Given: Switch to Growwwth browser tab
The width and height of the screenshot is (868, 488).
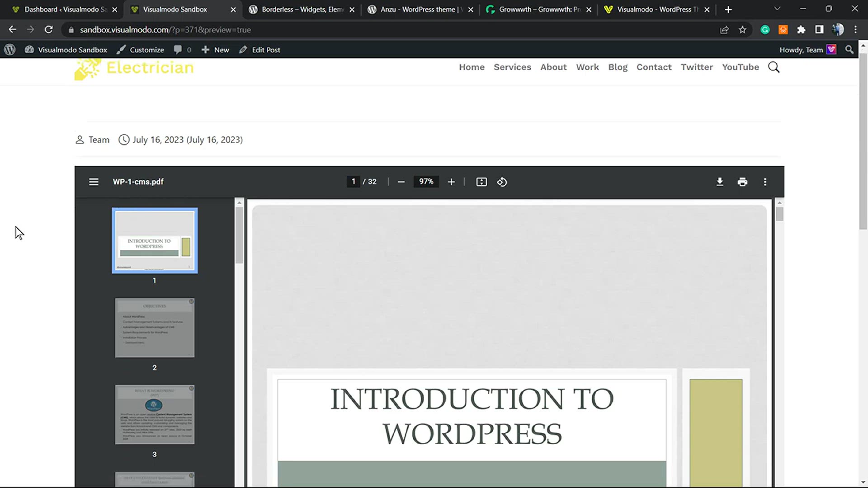Looking at the screenshot, I should click(x=539, y=9).
